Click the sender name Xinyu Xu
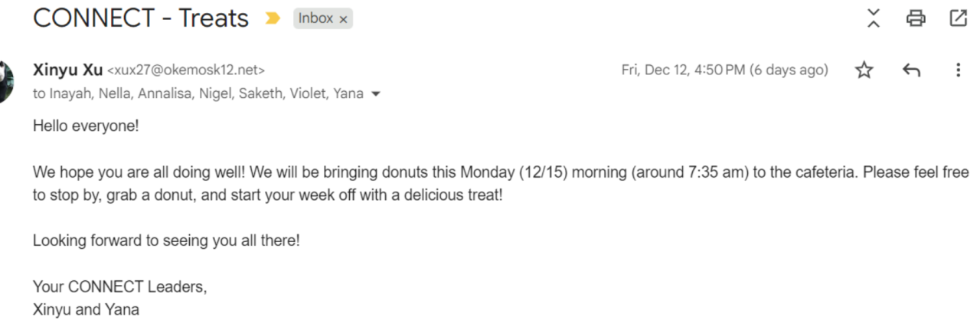The width and height of the screenshot is (980, 327). 67,70
